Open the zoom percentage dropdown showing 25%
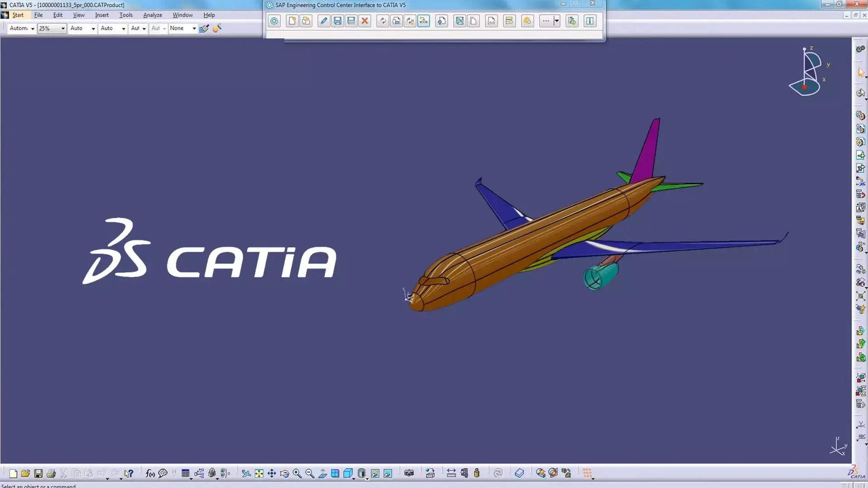This screenshot has width=868, height=488. click(63, 28)
